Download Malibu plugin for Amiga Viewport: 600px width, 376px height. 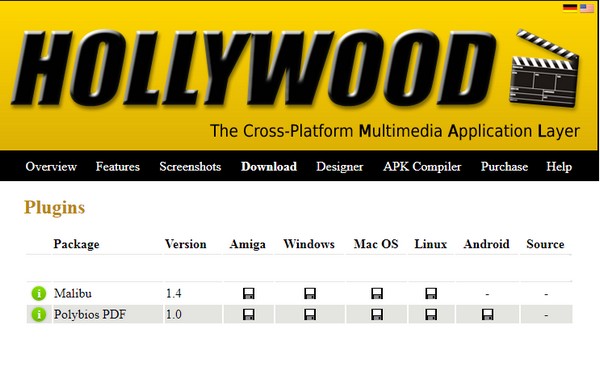(249, 293)
